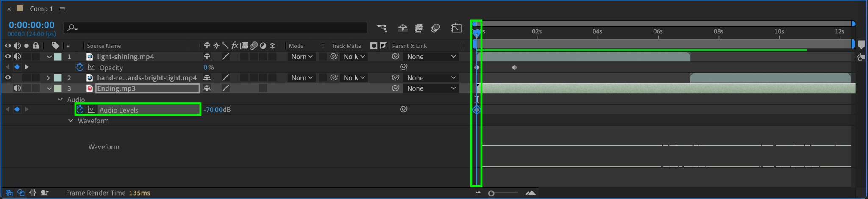Open Parent dropdown for Ending.mp3 layer
The width and height of the screenshot is (868, 199).
(x=431, y=88)
